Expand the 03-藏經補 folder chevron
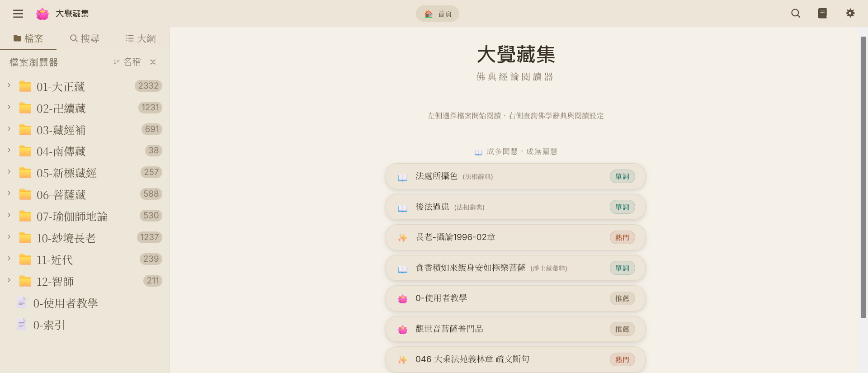 pos(9,129)
